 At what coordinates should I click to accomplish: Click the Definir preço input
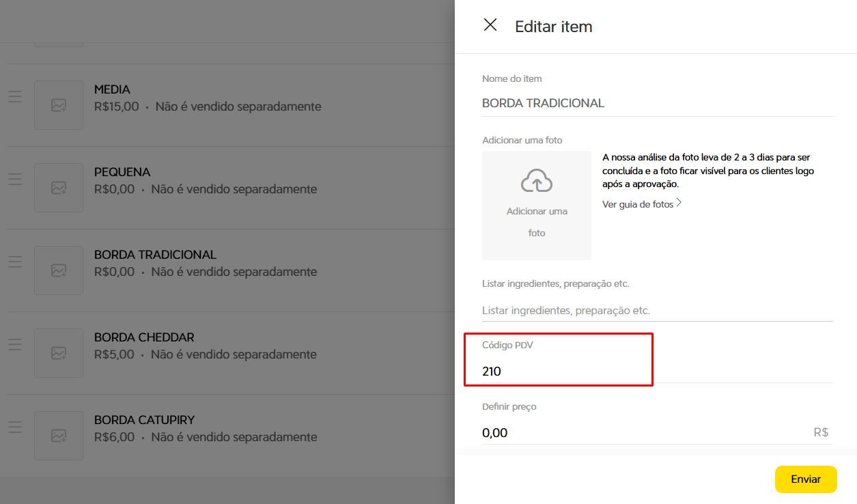(642, 433)
